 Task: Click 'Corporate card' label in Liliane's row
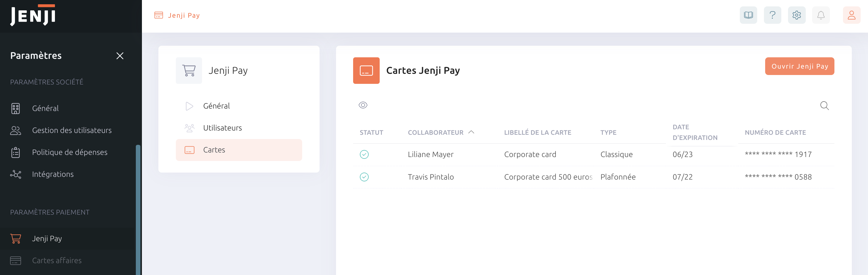tap(530, 155)
